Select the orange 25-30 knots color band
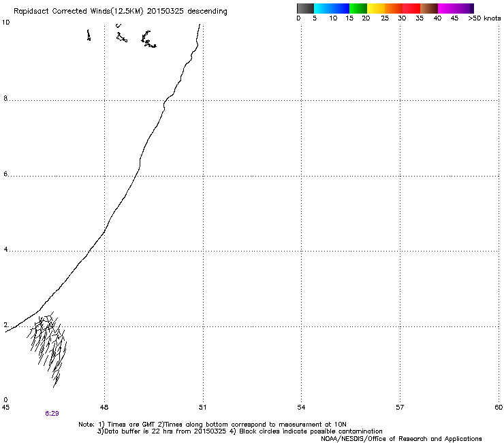 click(x=394, y=8)
